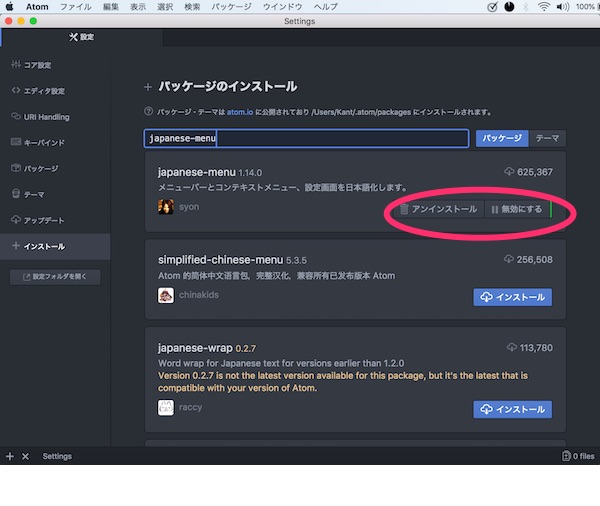
Task: Open the パッケージ menu in menu bar
Action: pos(232,7)
